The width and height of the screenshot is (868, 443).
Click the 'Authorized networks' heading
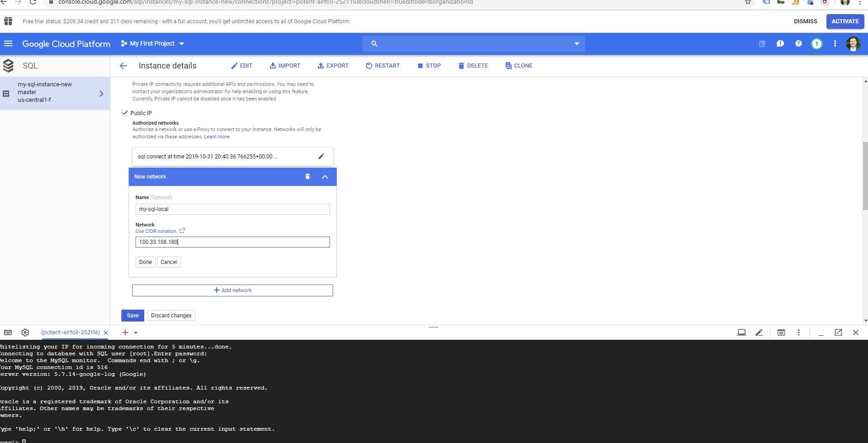156,123
